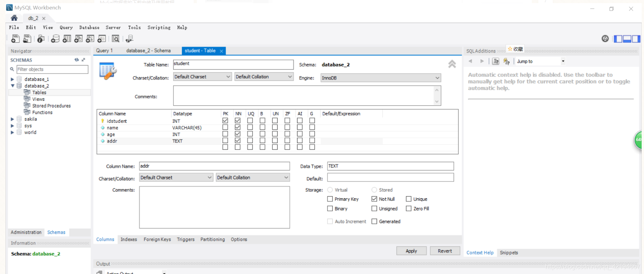Open the Scripting menu
This screenshot has height=274, width=644.
159,28
